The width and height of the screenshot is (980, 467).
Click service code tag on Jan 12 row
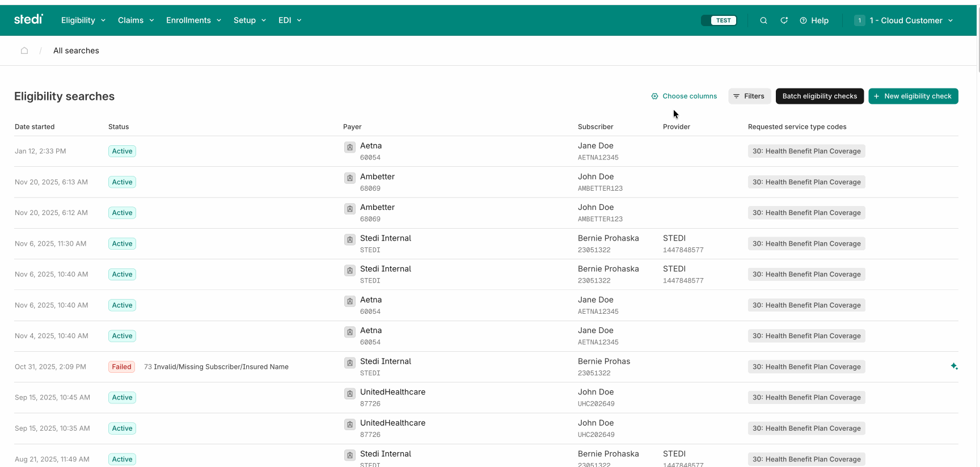pos(806,152)
